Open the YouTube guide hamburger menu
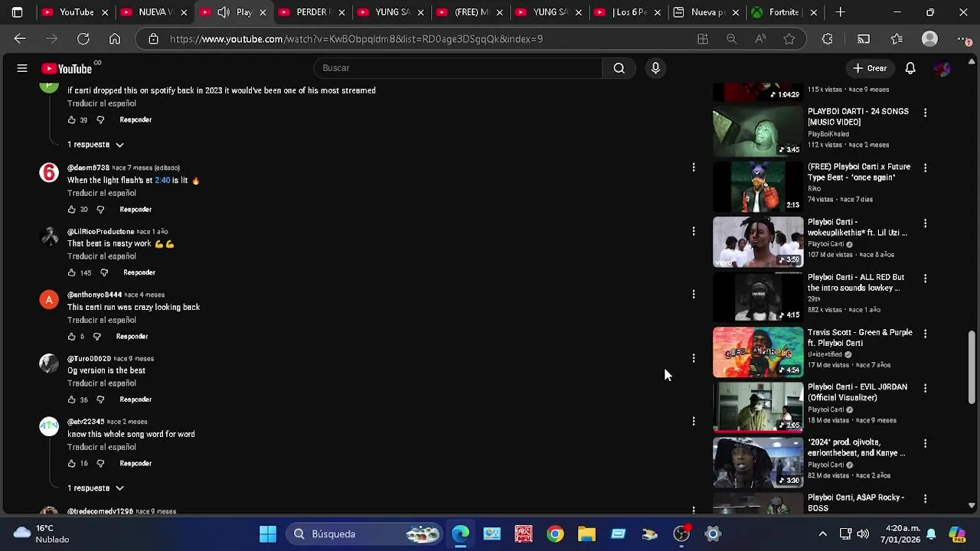This screenshot has height=551, width=980. [22, 68]
